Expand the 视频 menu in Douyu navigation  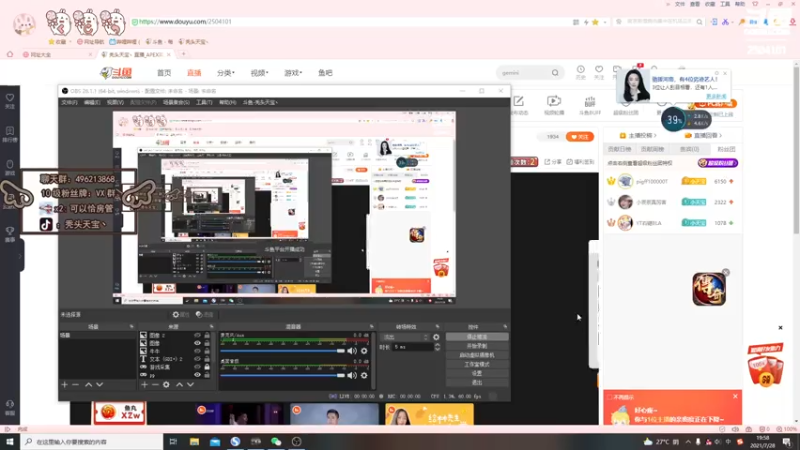(259, 73)
